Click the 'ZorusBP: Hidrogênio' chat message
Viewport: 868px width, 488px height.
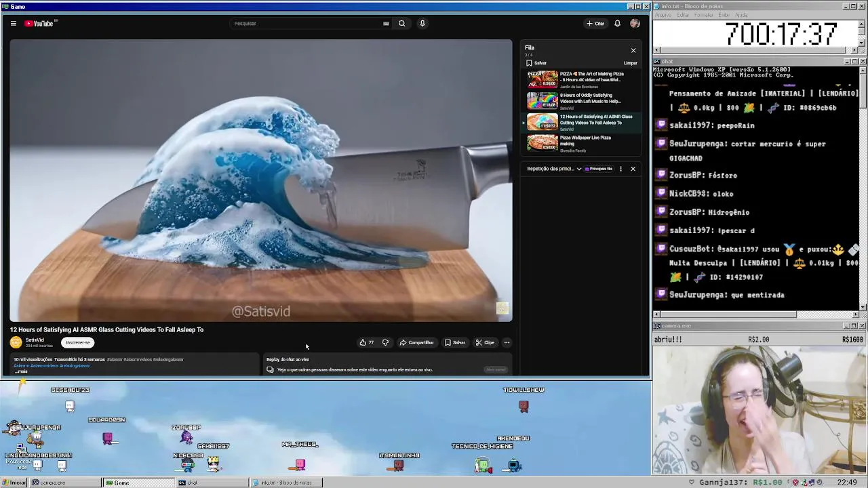pyautogui.click(x=709, y=212)
